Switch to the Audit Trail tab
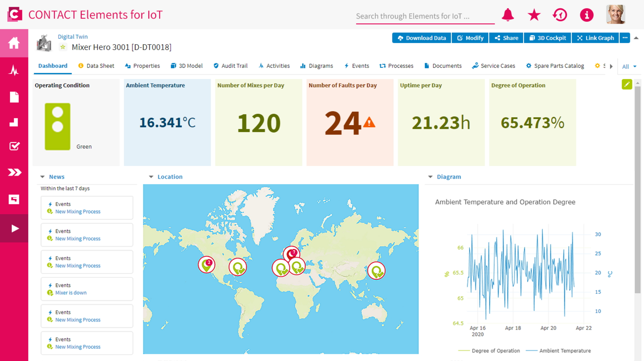This screenshot has width=644, height=361. pos(230,66)
